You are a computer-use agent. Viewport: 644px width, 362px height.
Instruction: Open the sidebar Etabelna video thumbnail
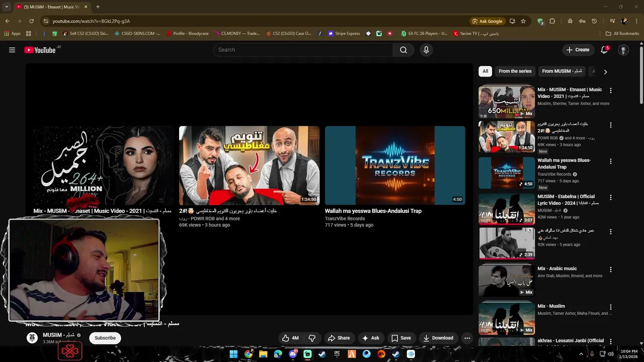point(506,209)
